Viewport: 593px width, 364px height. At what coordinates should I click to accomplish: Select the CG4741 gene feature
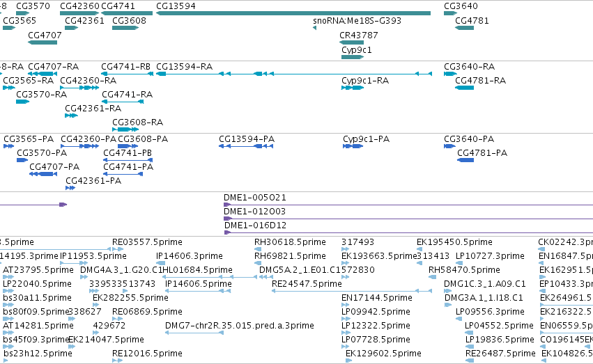(127, 13)
